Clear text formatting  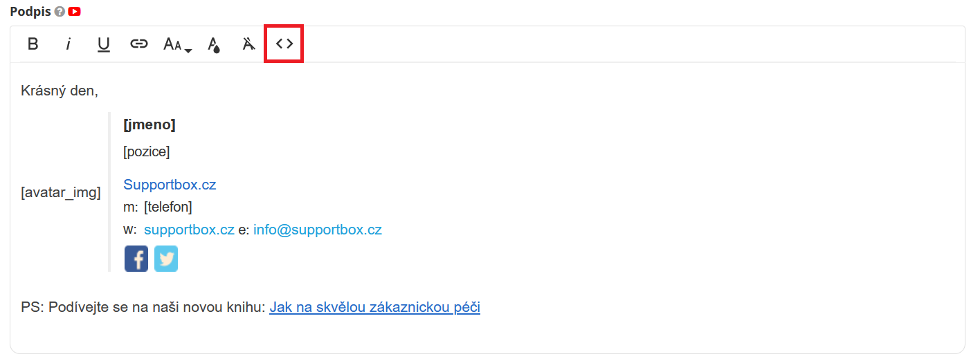tap(248, 44)
